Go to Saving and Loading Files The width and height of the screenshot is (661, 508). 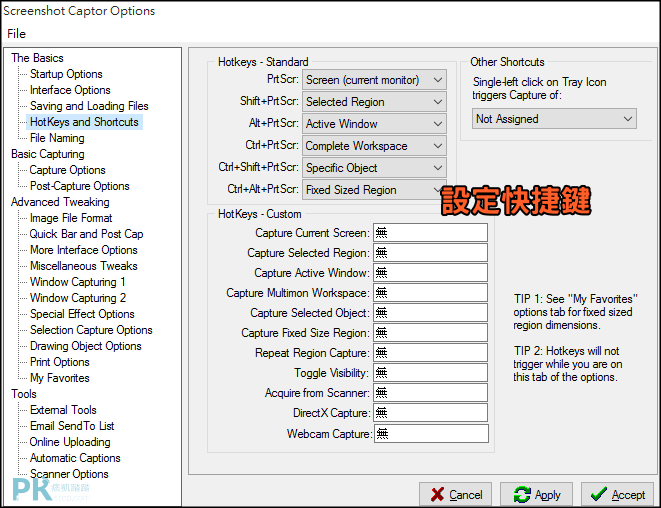pos(89,106)
